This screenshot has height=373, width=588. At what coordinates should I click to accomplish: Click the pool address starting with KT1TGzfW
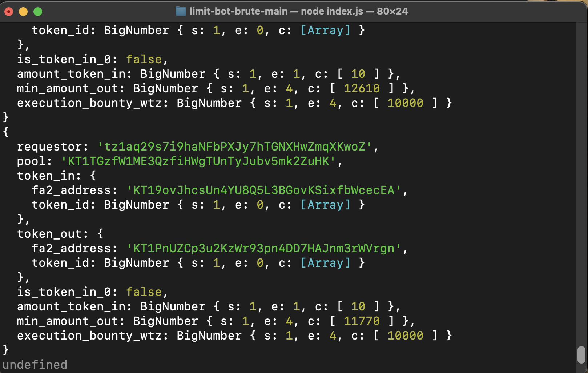pyautogui.click(x=198, y=161)
